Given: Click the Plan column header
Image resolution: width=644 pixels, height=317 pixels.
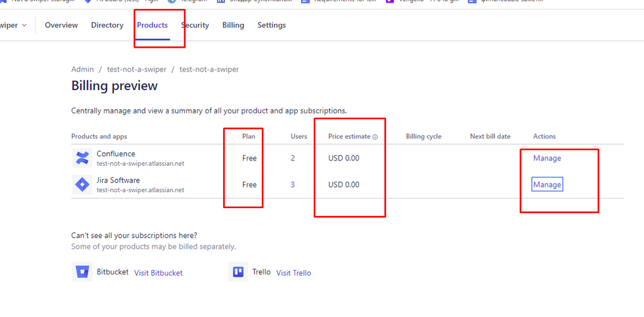Looking at the screenshot, I should pyautogui.click(x=248, y=137).
